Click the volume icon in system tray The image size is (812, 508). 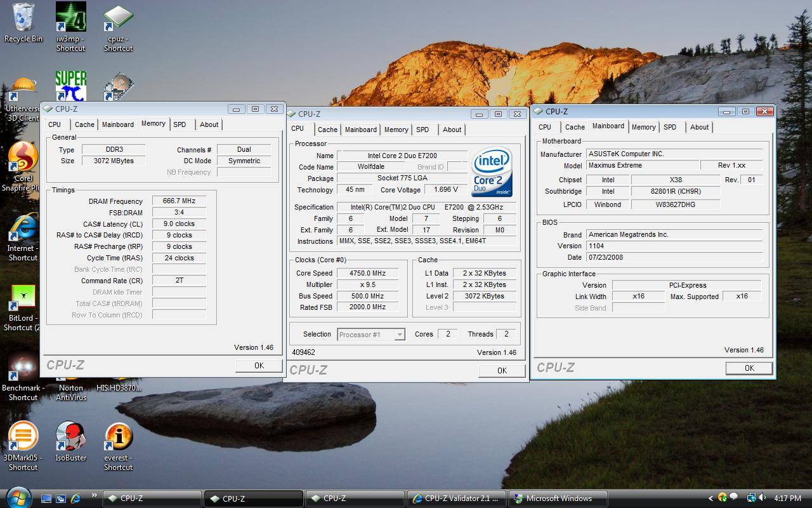(x=763, y=498)
